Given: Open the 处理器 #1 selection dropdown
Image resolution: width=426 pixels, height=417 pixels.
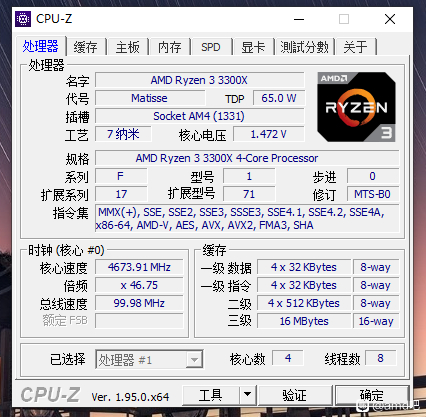Looking at the screenshot, I should pos(149,359).
